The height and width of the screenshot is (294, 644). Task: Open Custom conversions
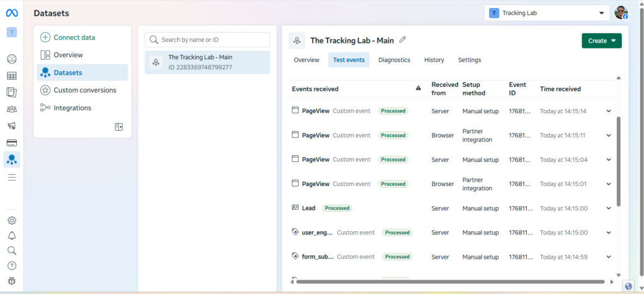tap(82, 90)
